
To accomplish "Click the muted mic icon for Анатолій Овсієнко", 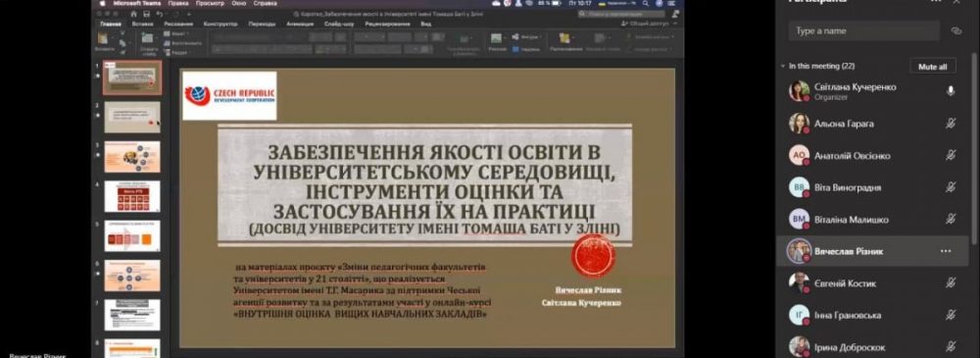I will pyautogui.click(x=951, y=155).
